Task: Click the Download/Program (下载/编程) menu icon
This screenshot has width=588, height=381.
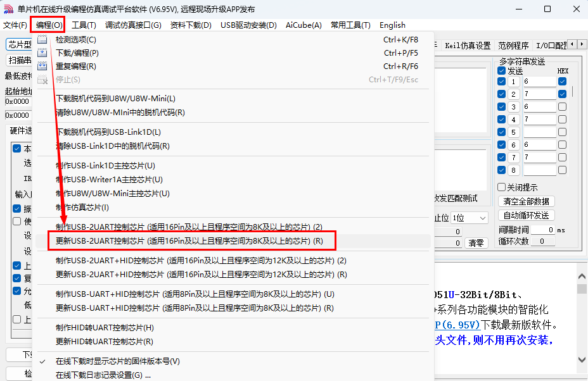Action: point(42,53)
